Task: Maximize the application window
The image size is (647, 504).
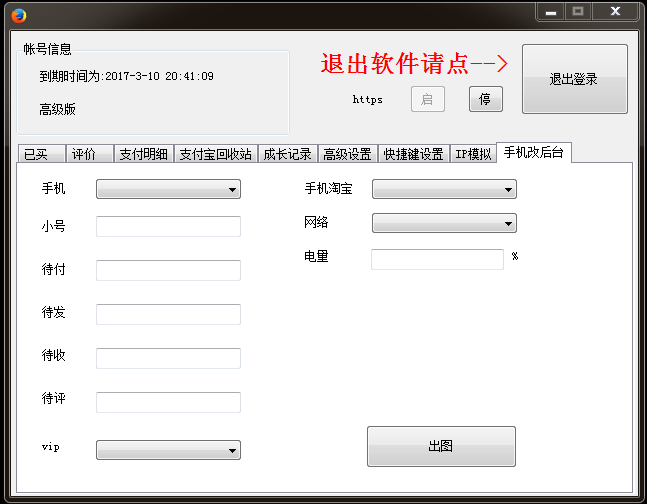Action: point(578,11)
